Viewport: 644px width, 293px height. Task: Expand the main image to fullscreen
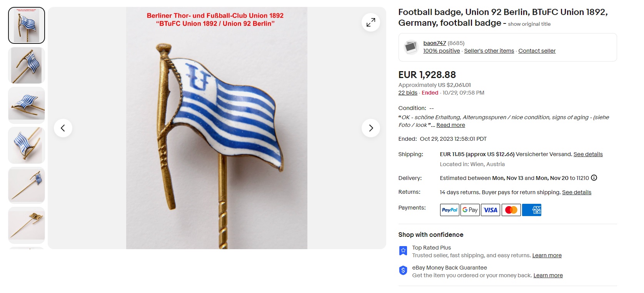pos(370,23)
